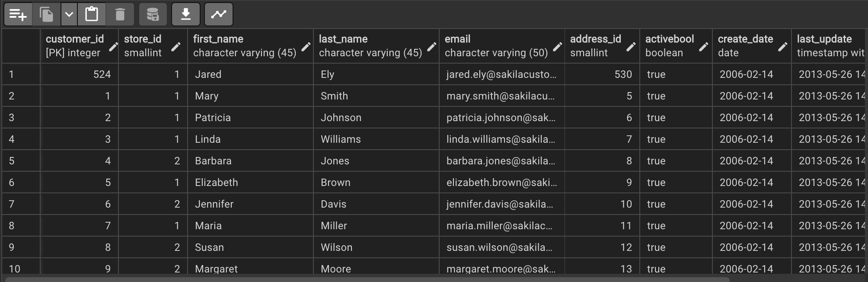The width and height of the screenshot is (868, 282).
Task: Click the email column edit pencil
Action: [x=557, y=47]
